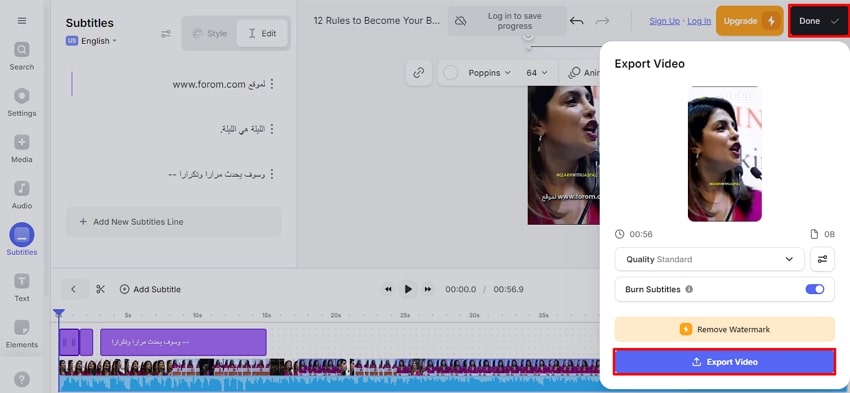Image resolution: width=850 pixels, height=393 pixels.
Task: Click the rewind playback button
Action: click(388, 289)
